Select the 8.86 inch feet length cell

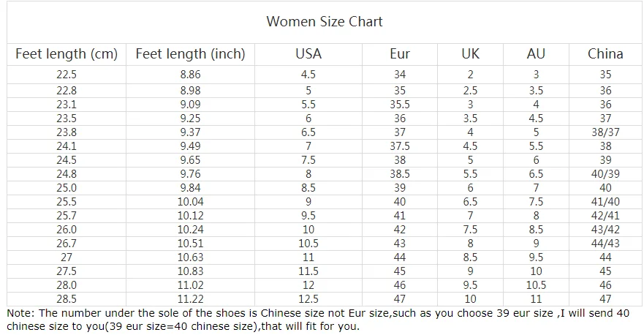click(190, 75)
